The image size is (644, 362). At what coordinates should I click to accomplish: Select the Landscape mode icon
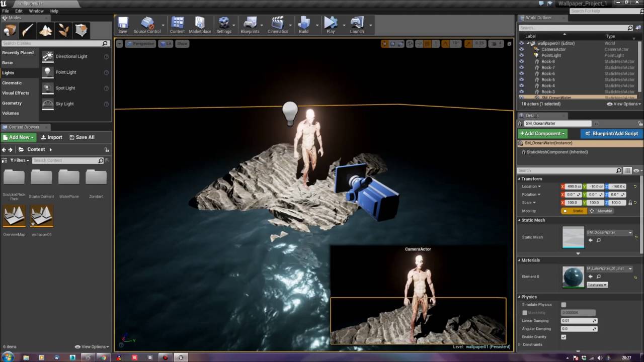click(45, 30)
